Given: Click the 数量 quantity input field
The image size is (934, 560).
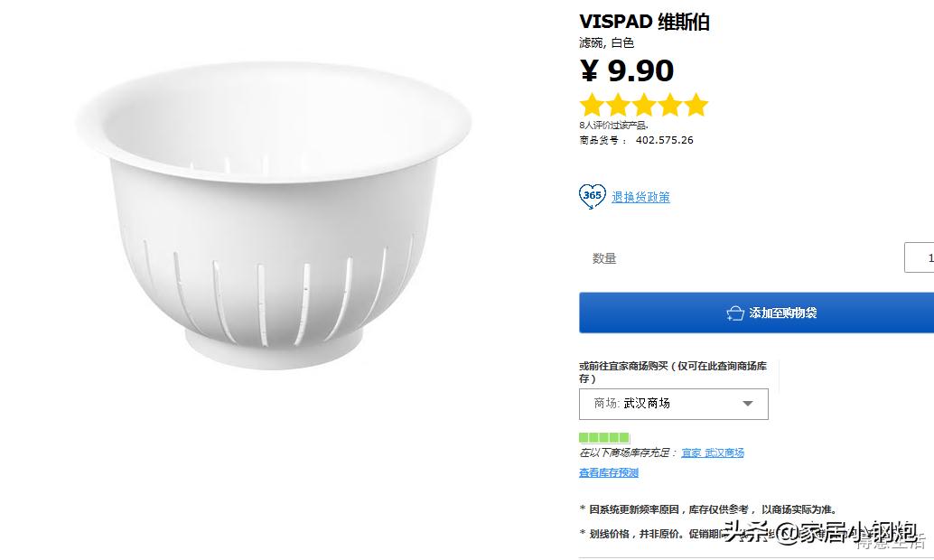Looking at the screenshot, I should [x=921, y=257].
